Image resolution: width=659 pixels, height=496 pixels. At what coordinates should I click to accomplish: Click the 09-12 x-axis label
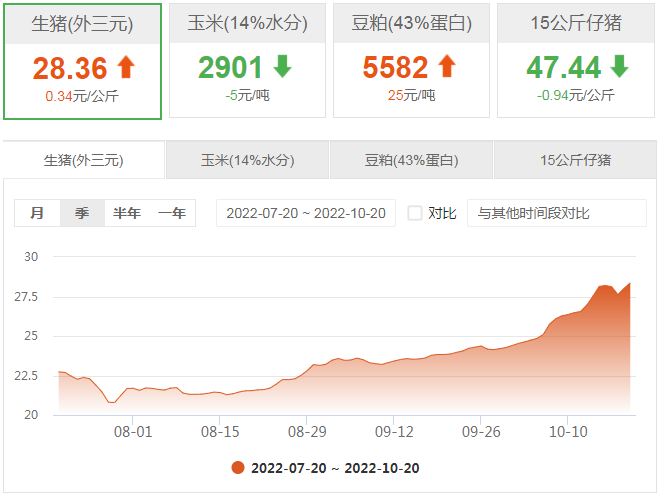click(394, 432)
